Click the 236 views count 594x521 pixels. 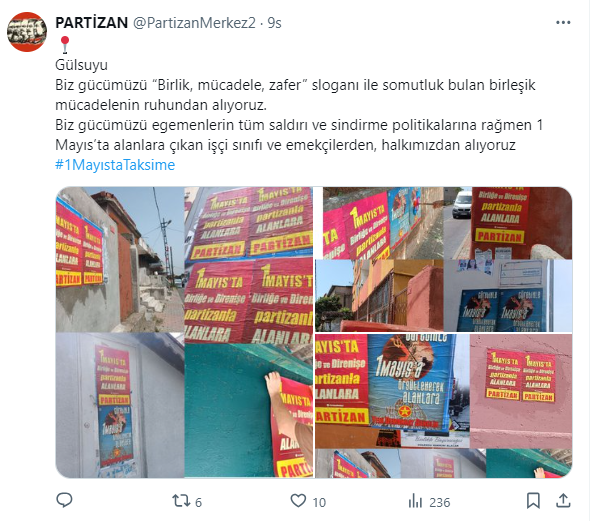439,502
